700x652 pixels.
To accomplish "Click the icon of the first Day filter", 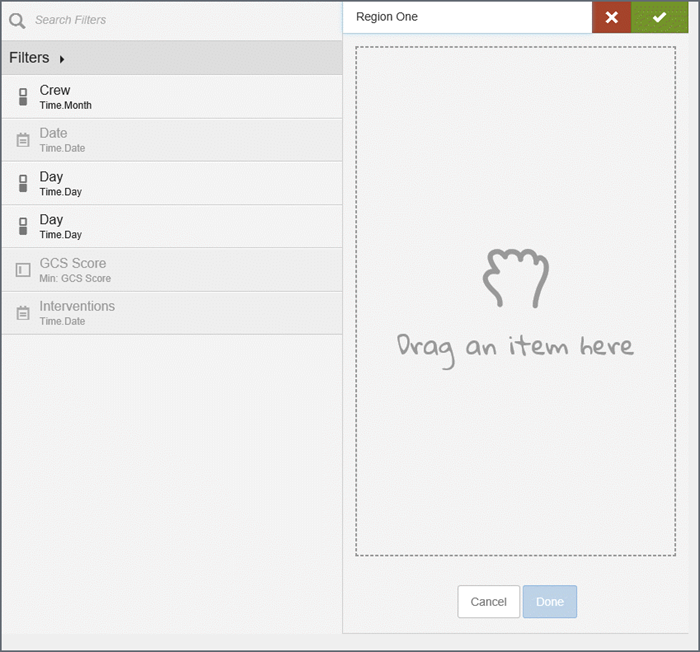I will point(23,183).
